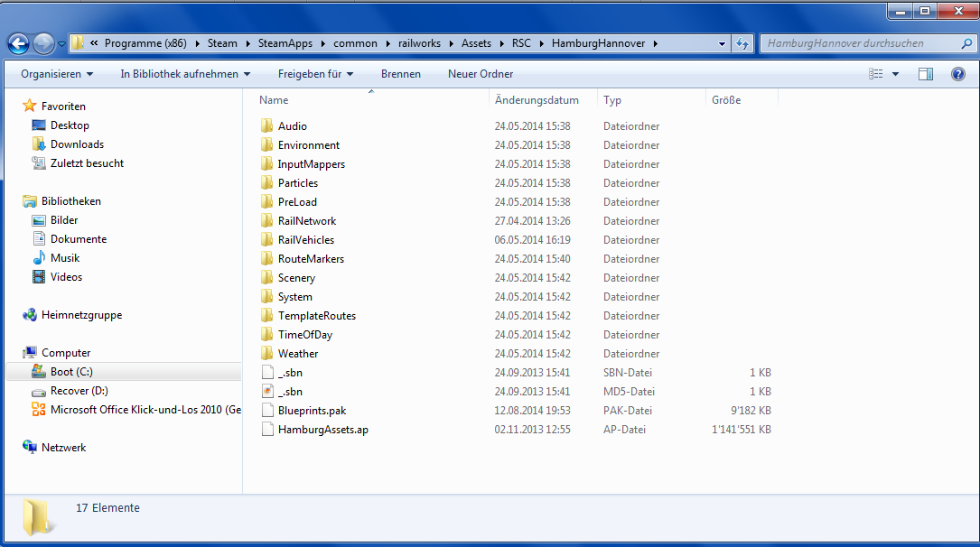Select Bibliotheken in the navigation pane
980x547 pixels.
(x=70, y=201)
